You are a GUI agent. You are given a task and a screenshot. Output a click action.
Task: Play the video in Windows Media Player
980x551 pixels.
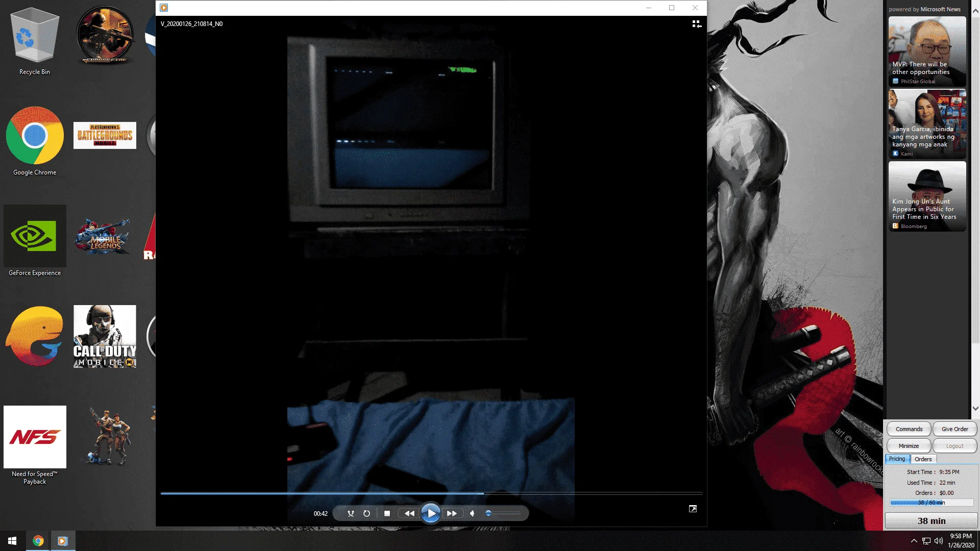tap(431, 513)
